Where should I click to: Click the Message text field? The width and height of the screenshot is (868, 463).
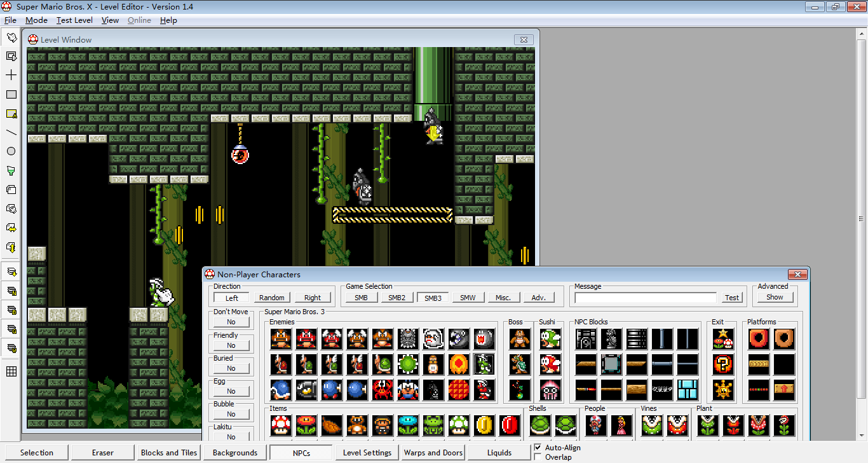646,298
